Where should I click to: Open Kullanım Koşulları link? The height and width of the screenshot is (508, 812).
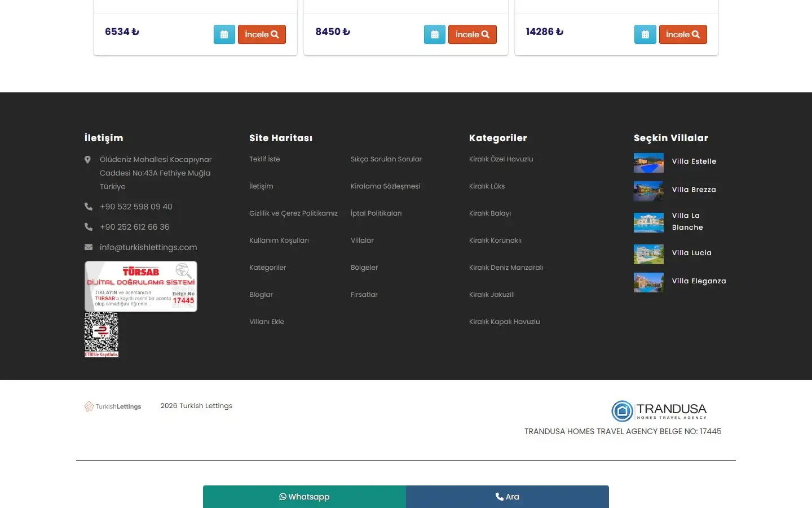tap(279, 240)
